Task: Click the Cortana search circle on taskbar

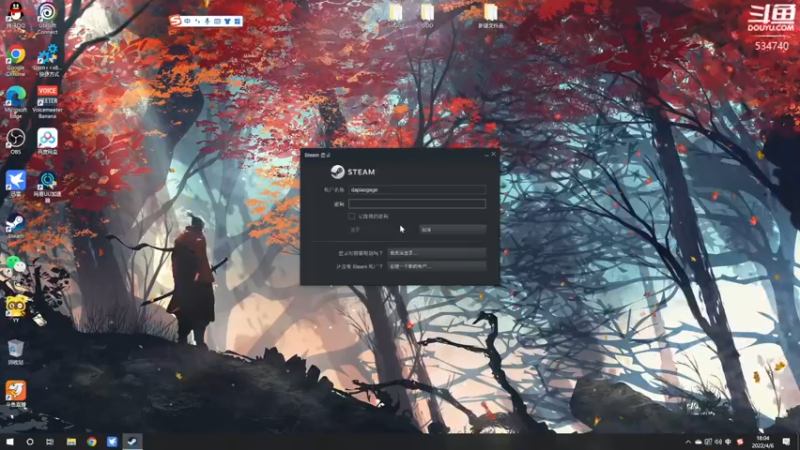Action: coord(30,442)
